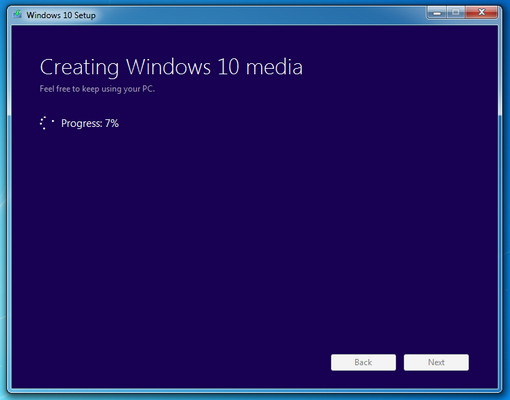The image size is (510, 400).
Task: Click 'Feel free to keep using your PC.' text
Action: (97, 89)
